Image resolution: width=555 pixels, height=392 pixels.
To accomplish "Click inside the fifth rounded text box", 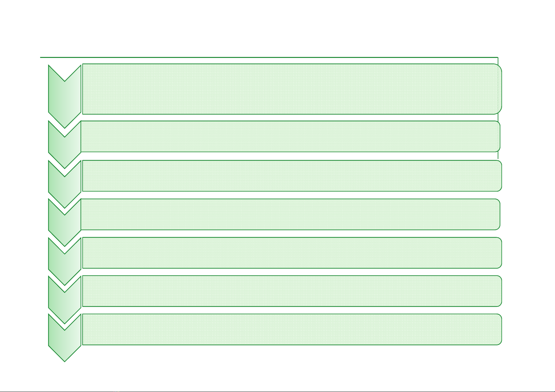I will click(291, 253).
